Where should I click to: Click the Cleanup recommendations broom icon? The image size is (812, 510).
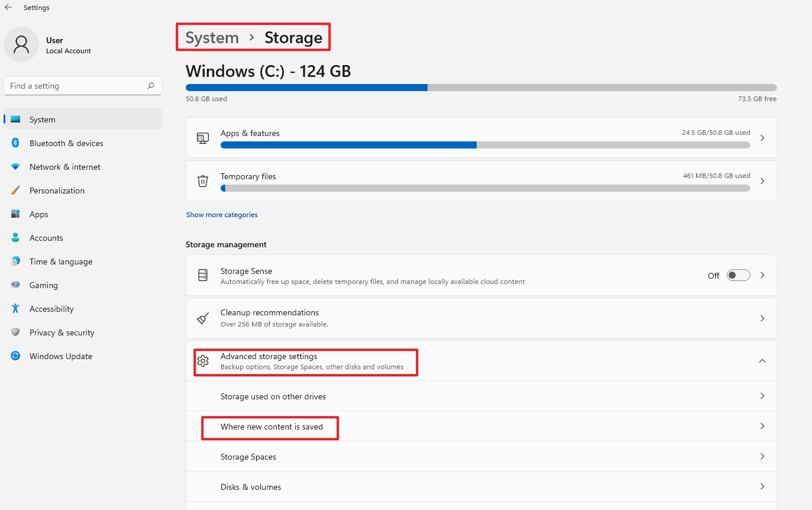[x=203, y=318]
